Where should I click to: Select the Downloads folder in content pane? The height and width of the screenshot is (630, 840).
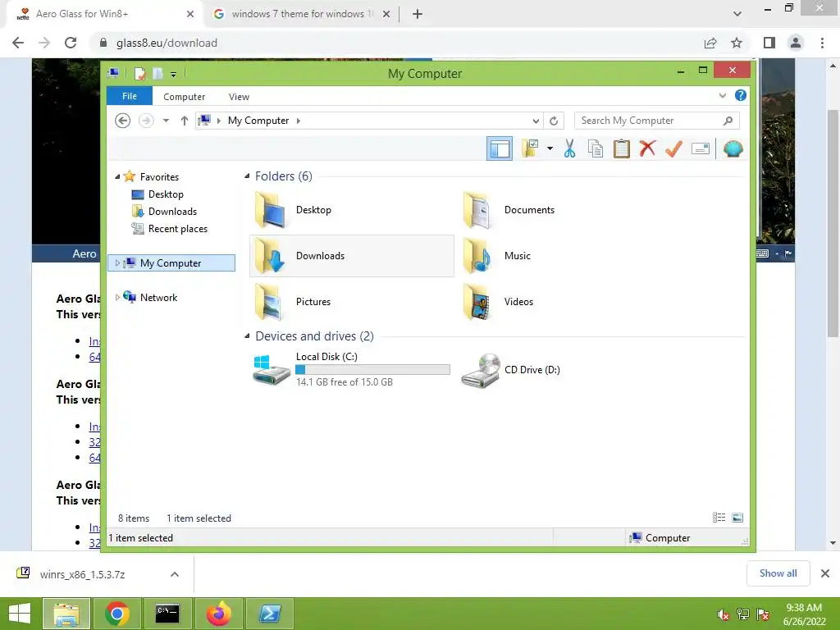[x=351, y=256]
